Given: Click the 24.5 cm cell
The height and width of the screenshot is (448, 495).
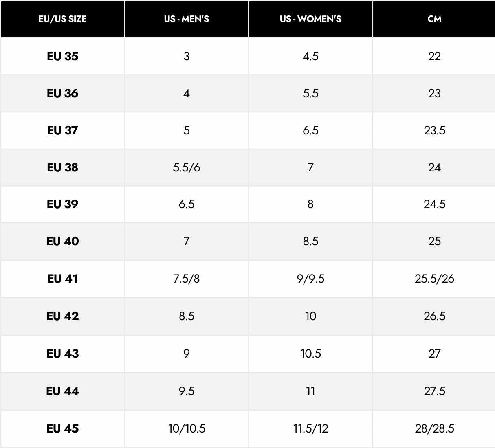Looking at the screenshot, I should 434,204.
